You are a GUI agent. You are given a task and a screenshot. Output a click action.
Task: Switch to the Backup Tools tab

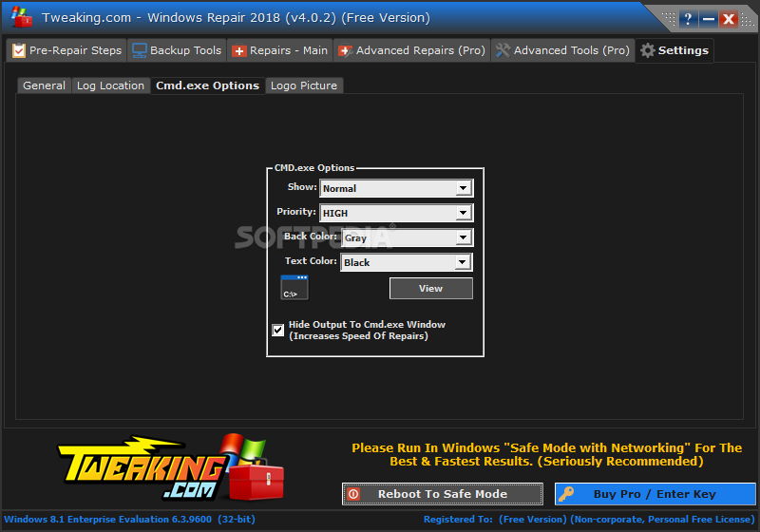point(177,50)
